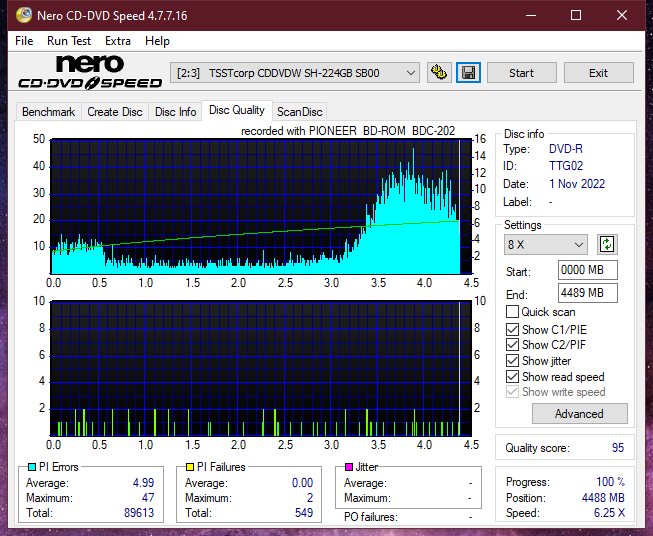Click the PO failures label
The width and height of the screenshot is (653, 536).
pyautogui.click(x=371, y=517)
